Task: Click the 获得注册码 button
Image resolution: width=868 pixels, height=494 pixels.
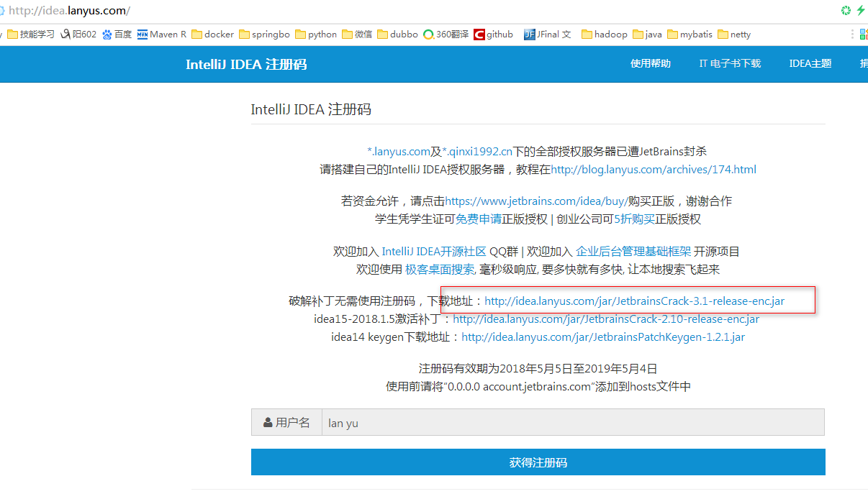Action: (x=538, y=462)
